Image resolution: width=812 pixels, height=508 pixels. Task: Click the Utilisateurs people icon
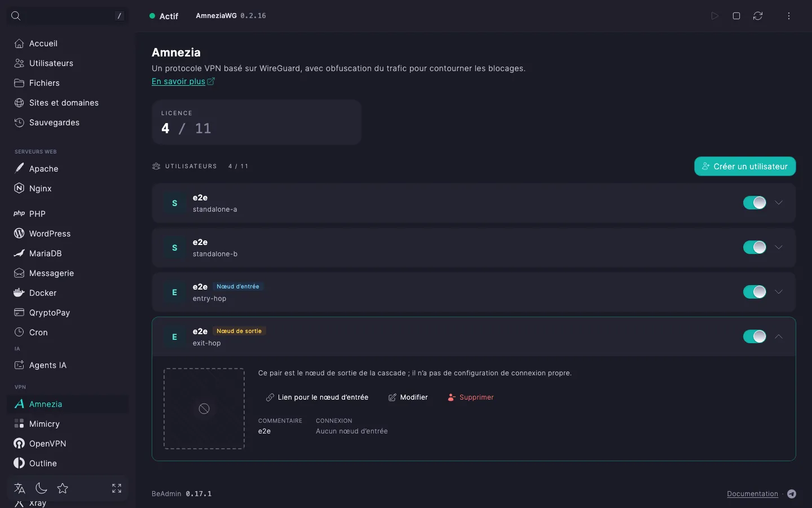point(19,63)
